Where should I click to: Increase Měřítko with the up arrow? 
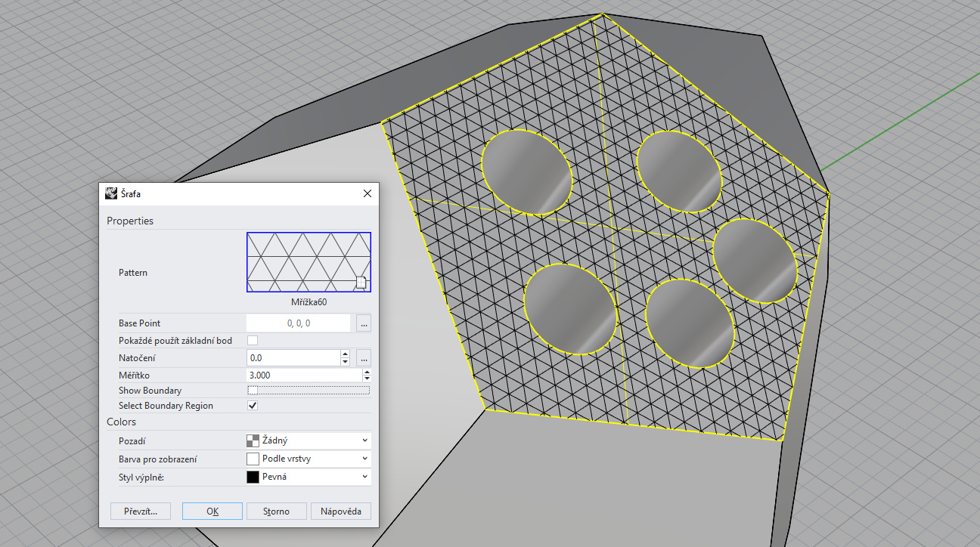tap(367, 372)
